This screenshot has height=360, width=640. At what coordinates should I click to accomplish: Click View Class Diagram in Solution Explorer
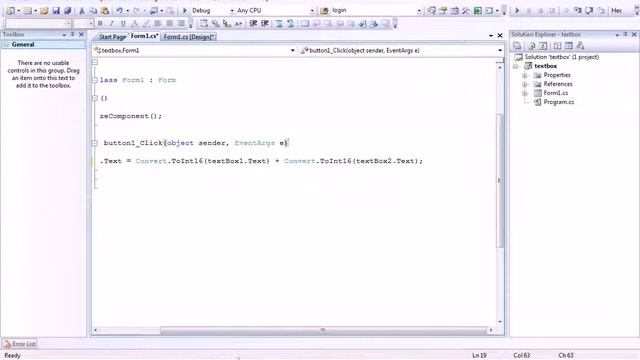pos(580,46)
